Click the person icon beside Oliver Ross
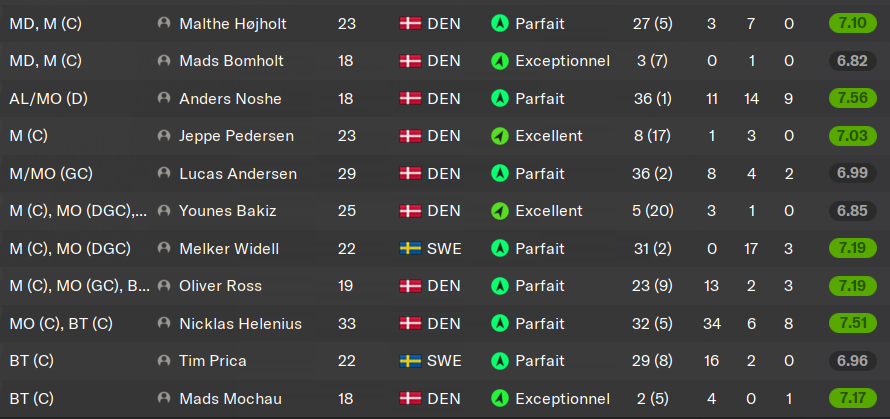This screenshot has height=419, width=890. (x=164, y=286)
